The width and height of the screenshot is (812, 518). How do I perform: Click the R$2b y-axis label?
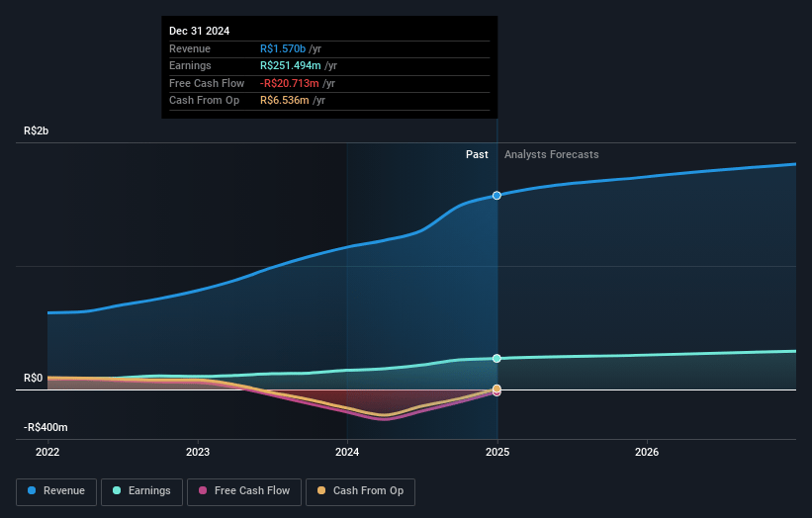(37, 130)
